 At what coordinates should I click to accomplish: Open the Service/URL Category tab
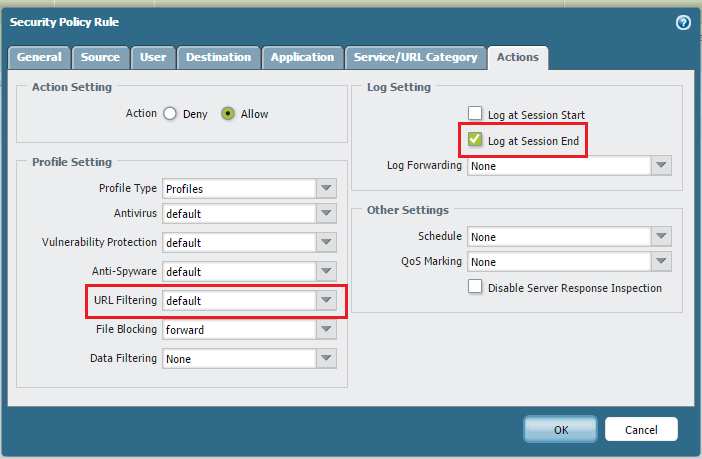[x=416, y=58]
